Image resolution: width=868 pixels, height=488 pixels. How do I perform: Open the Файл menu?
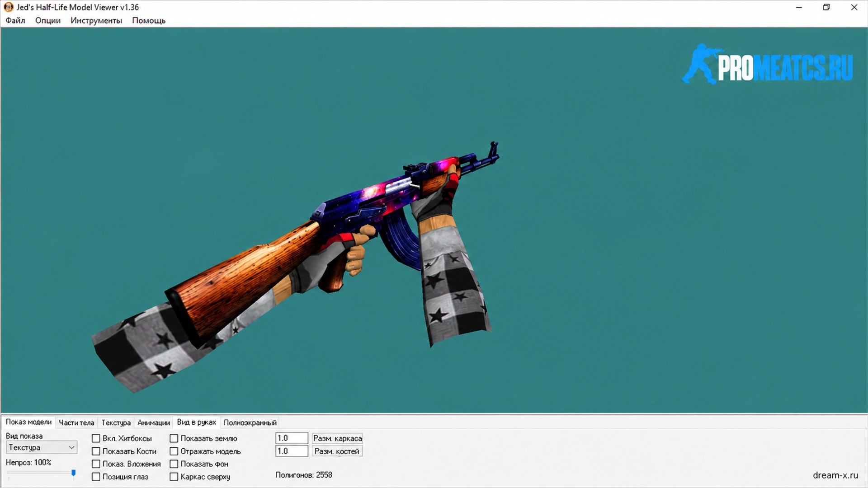click(x=15, y=20)
